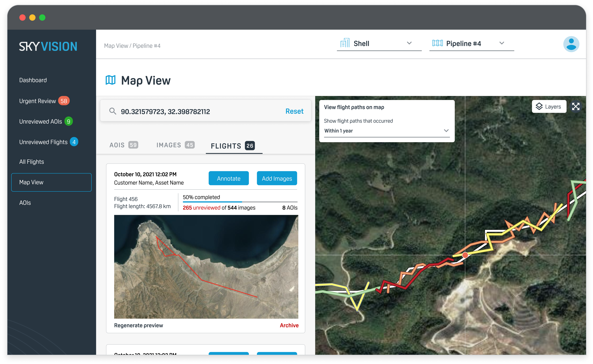Screen dimensions: 593x364
Task: Open Urgent Review in sidebar
Action: (x=37, y=101)
